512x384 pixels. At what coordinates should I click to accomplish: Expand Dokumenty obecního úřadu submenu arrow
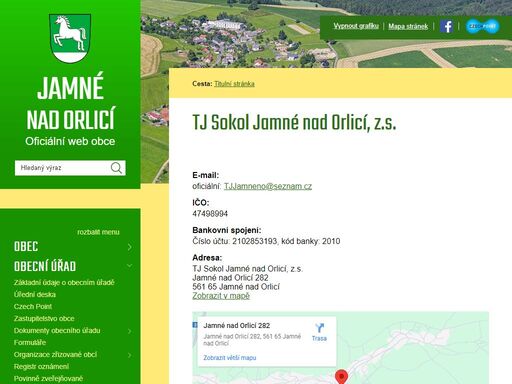[x=130, y=331]
